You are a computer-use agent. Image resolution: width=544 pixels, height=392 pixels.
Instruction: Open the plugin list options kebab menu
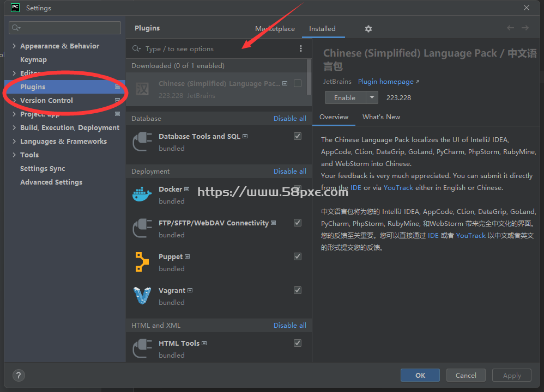[x=301, y=48]
